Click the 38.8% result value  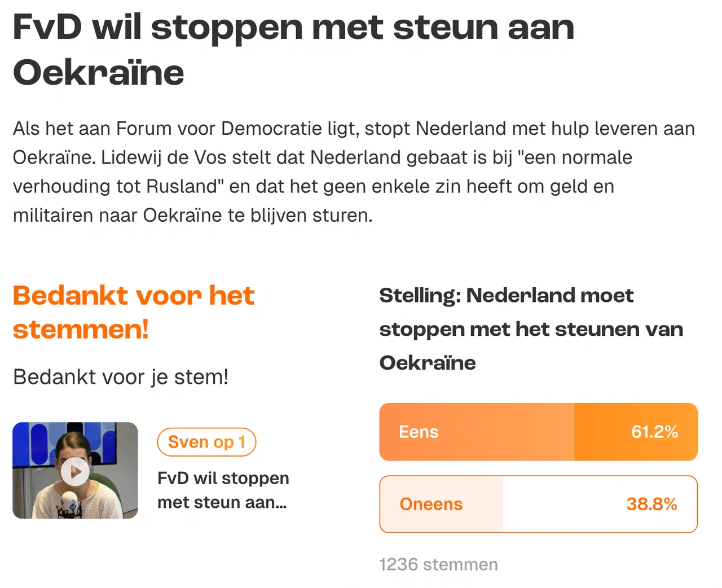click(x=651, y=504)
